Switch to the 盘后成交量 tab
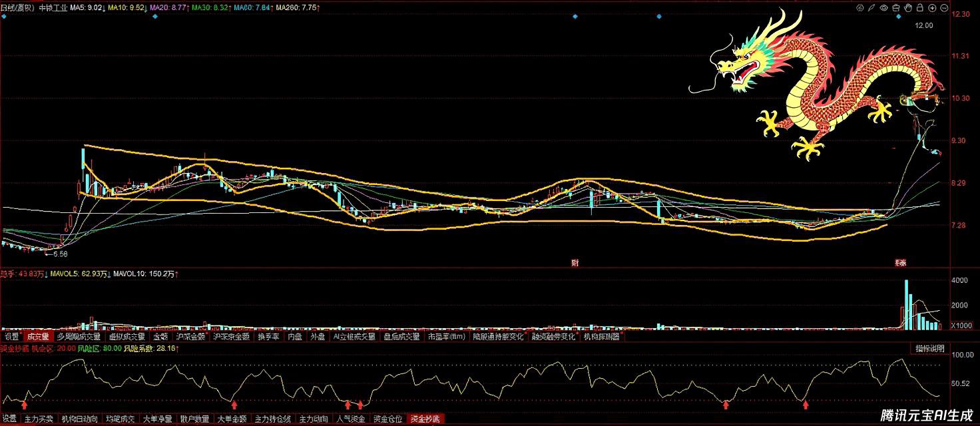The image size is (980, 426). (401, 337)
